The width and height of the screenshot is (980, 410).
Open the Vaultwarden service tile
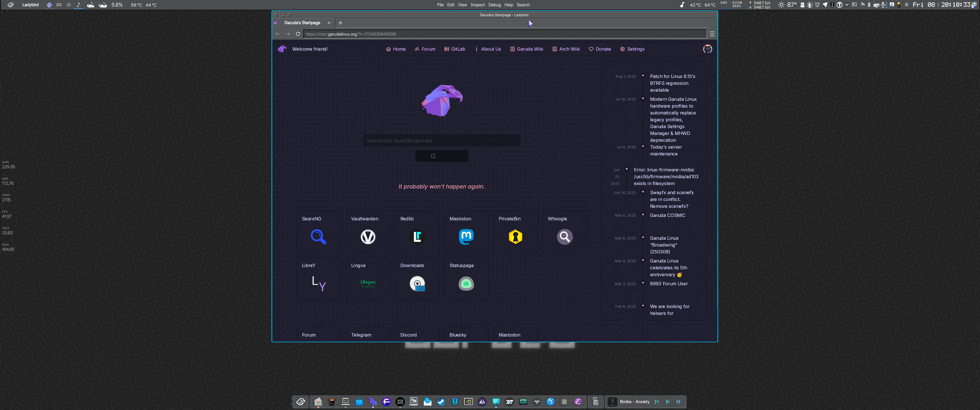tap(367, 232)
